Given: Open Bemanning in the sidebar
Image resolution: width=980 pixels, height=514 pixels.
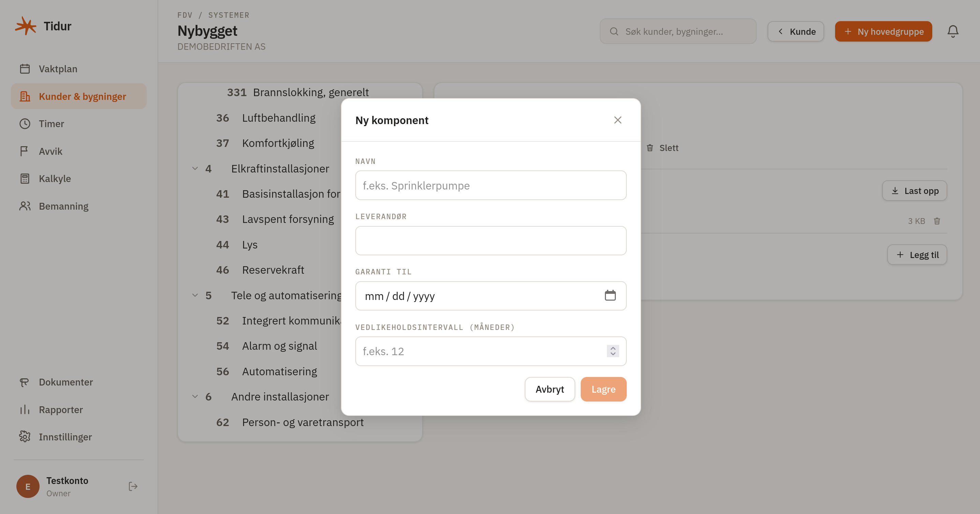Looking at the screenshot, I should point(79,206).
